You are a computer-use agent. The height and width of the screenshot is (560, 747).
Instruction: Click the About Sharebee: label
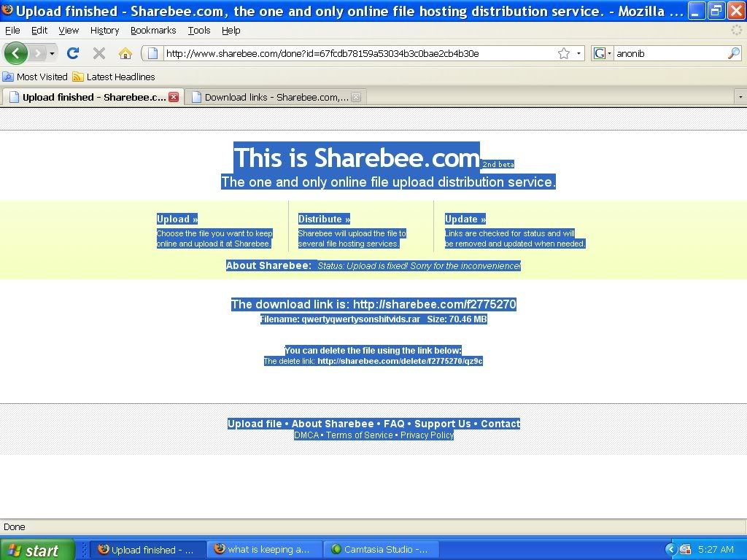coord(269,265)
